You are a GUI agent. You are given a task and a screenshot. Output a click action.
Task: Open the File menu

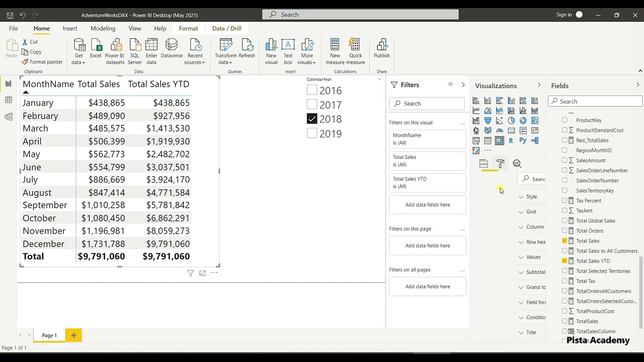tap(14, 29)
